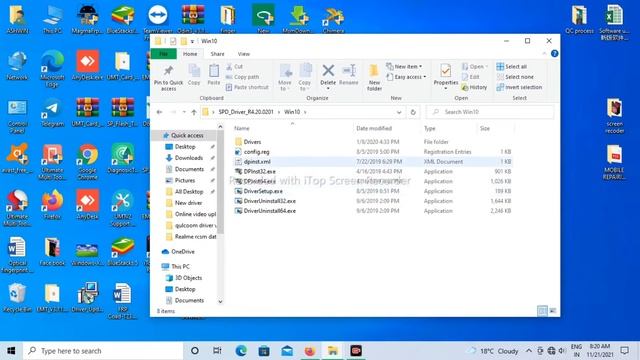Open Pictures in navigation pane
The height and width of the screenshot is (360, 640).
(x=184, y=180)
